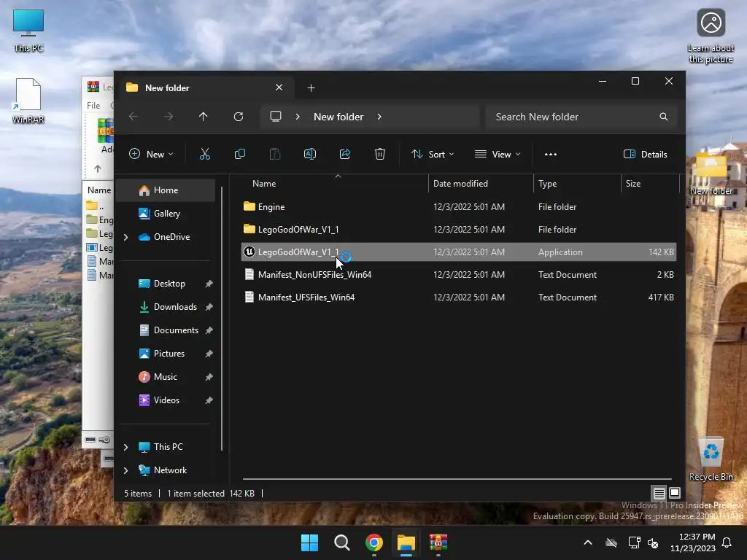The image size is (747, 560).
Task: Open taskbar Search
Action: 341,542
